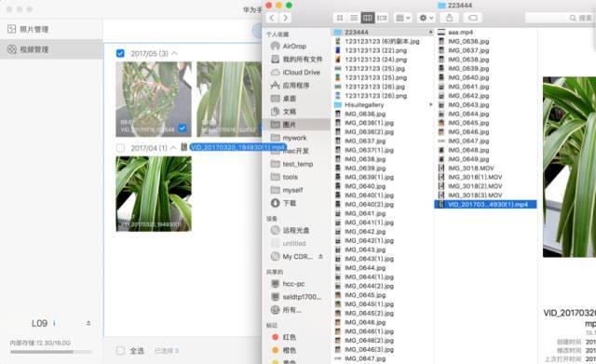Viewport: 596px width, 364px height.
Task: Open 下载 folder in sidebar
Action: point(283,203)
